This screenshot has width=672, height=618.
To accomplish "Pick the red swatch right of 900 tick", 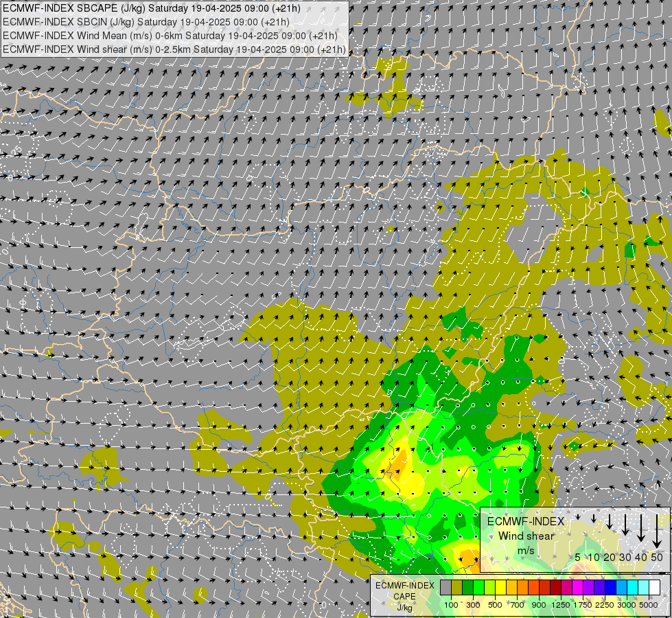I will 545,588.
